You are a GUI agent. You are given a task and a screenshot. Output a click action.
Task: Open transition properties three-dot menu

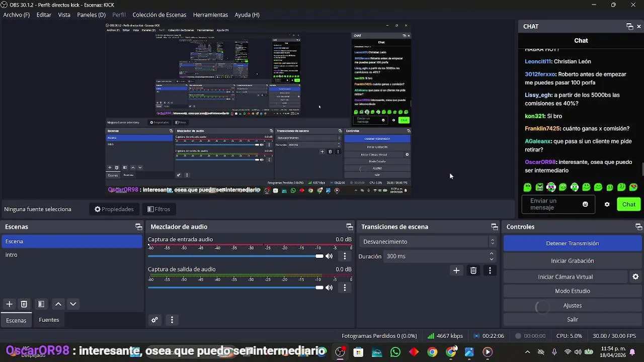tap(490, 270)
